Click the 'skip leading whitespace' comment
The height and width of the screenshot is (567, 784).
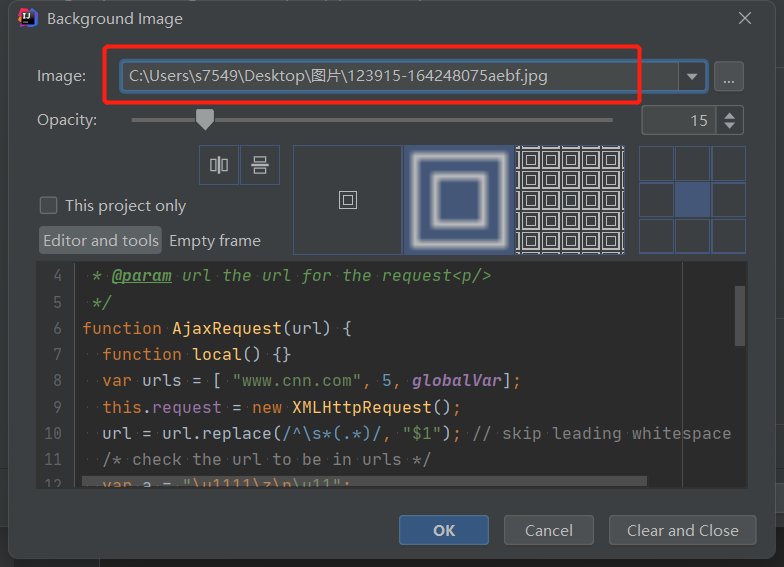pyautogui.click(x=602, y=433)
